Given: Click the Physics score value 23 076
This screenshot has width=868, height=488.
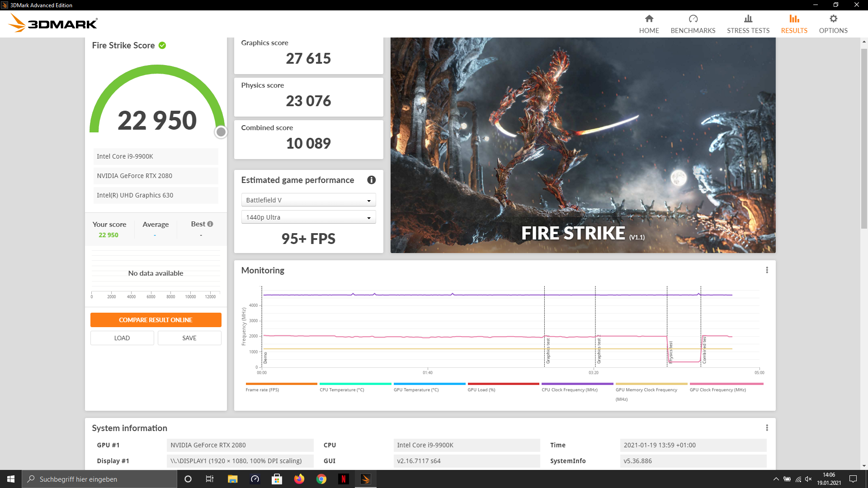Looking at the screenshot, I should pos(308,101).
